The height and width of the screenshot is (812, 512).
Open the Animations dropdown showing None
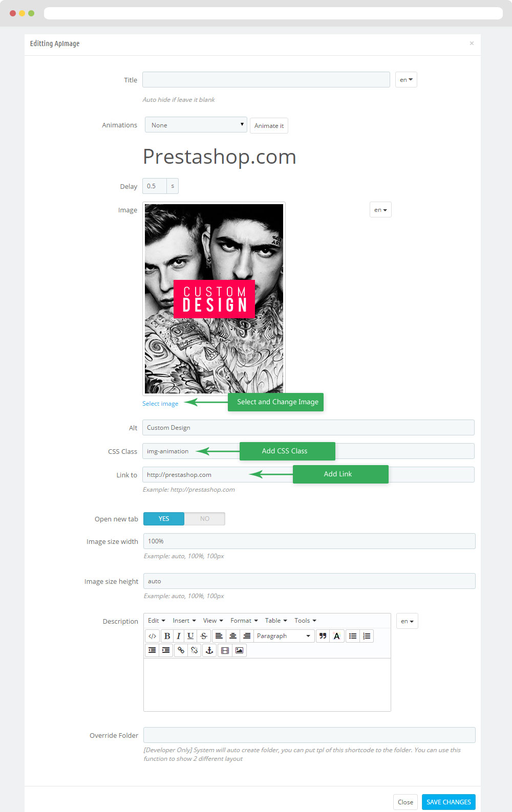point(196,125)
